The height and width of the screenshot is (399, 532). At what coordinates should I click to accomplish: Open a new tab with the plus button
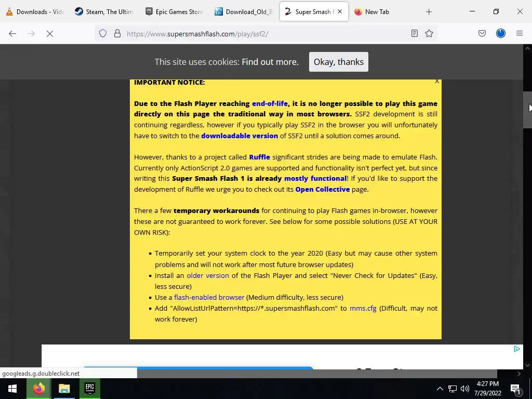429,12
